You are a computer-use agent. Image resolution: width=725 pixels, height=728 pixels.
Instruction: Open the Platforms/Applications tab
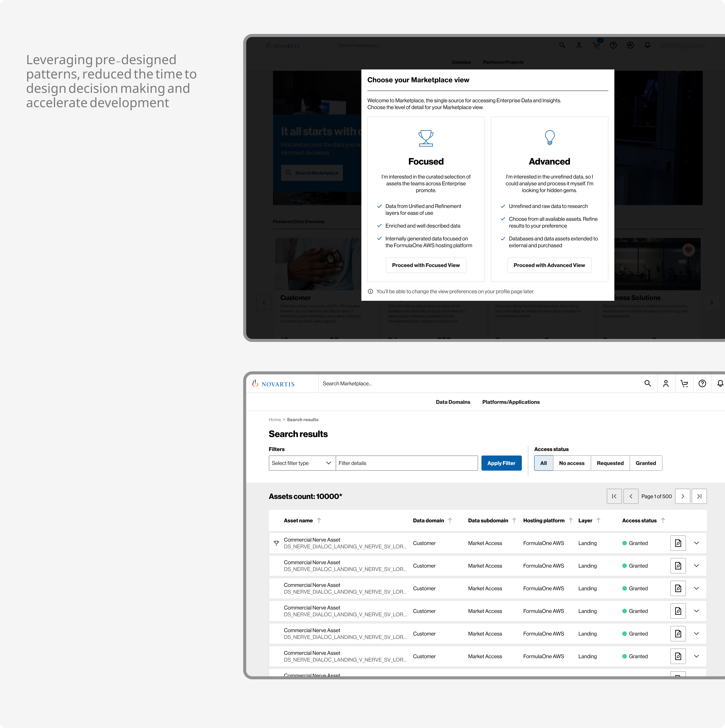click(511, 402)
